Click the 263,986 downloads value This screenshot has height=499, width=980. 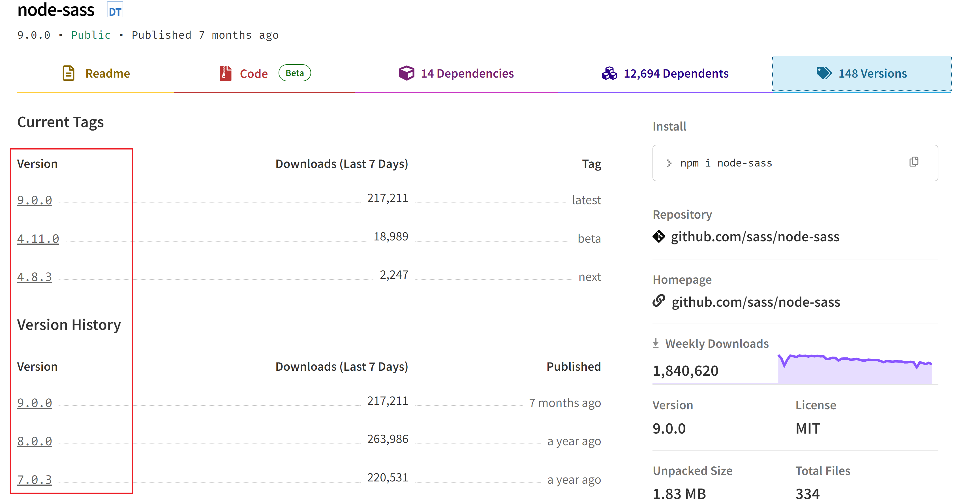tap(388, 439)
